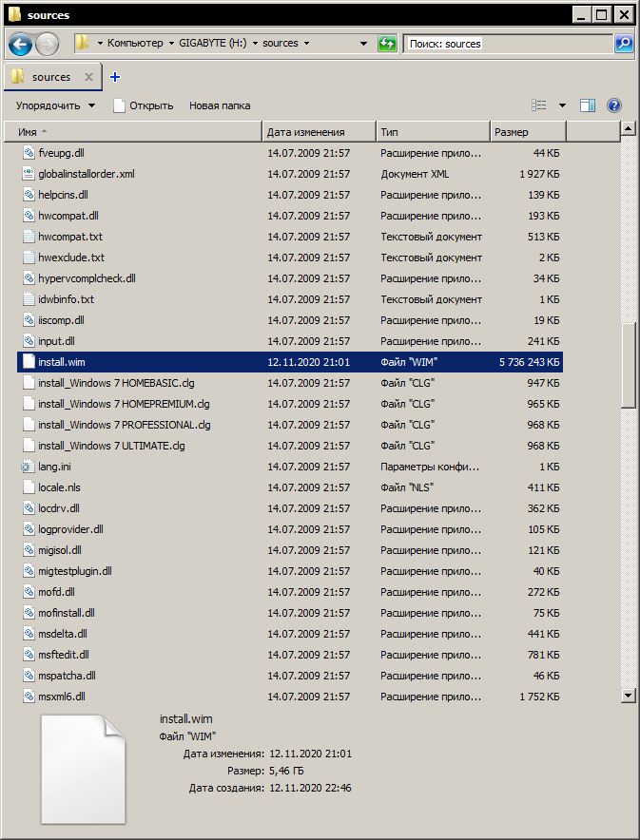Image resolution: width=640 pixels, height=840 pixels.
Task: Select install_Windows 7 PROFESSIONAL.clg file name
Action: click(125, 425)
